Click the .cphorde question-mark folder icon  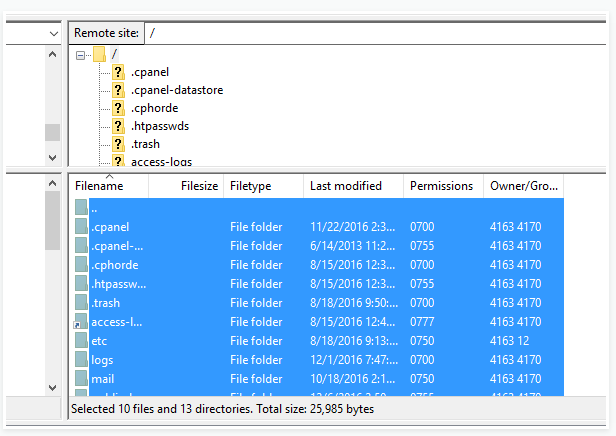coord(118,108)
